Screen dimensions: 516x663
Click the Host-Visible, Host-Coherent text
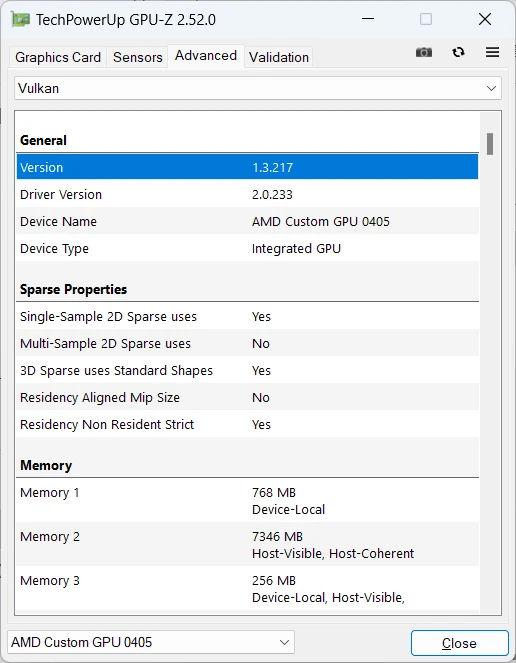pos(333,553)
